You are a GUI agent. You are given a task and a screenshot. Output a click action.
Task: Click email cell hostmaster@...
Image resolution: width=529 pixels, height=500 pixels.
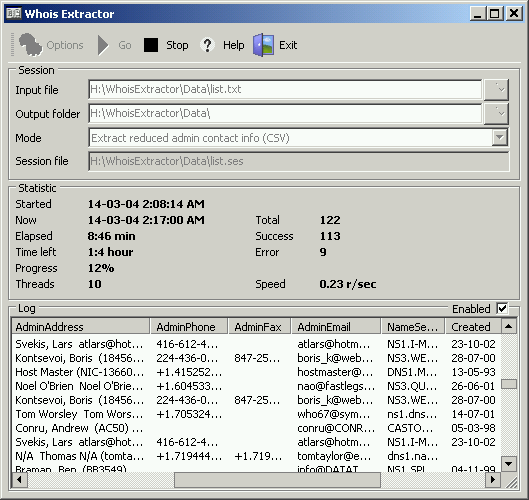(x=335, y=372)
